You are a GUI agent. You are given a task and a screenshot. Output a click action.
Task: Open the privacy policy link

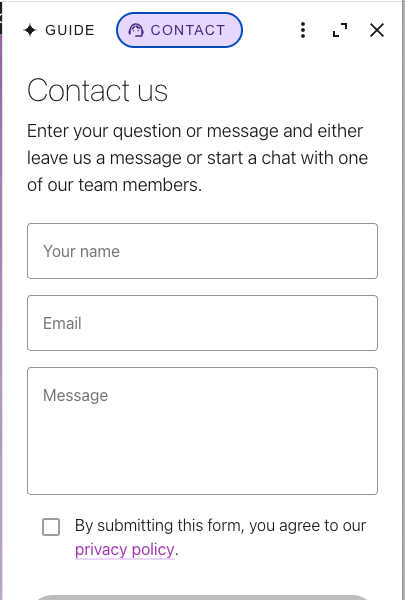125,550
